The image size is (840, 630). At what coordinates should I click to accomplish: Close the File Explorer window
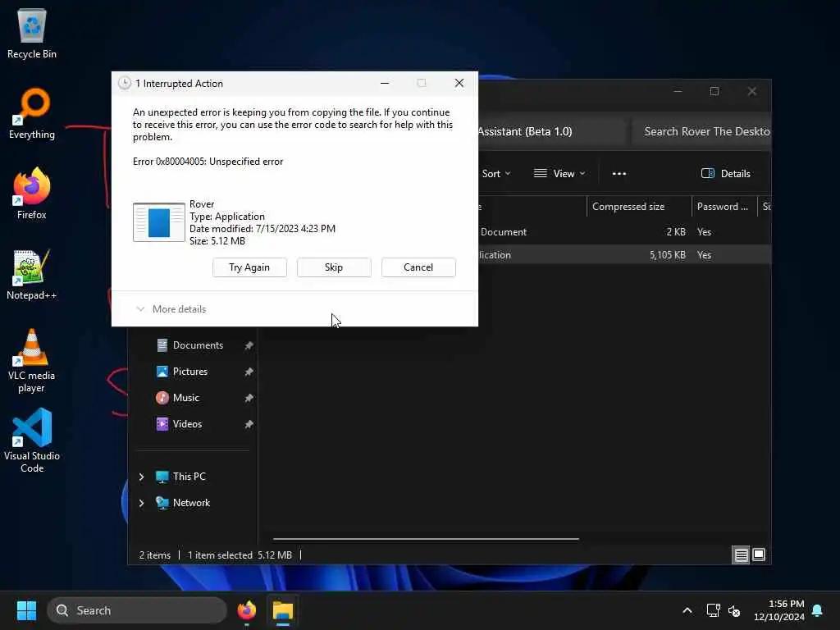click(x=752, y=92)
